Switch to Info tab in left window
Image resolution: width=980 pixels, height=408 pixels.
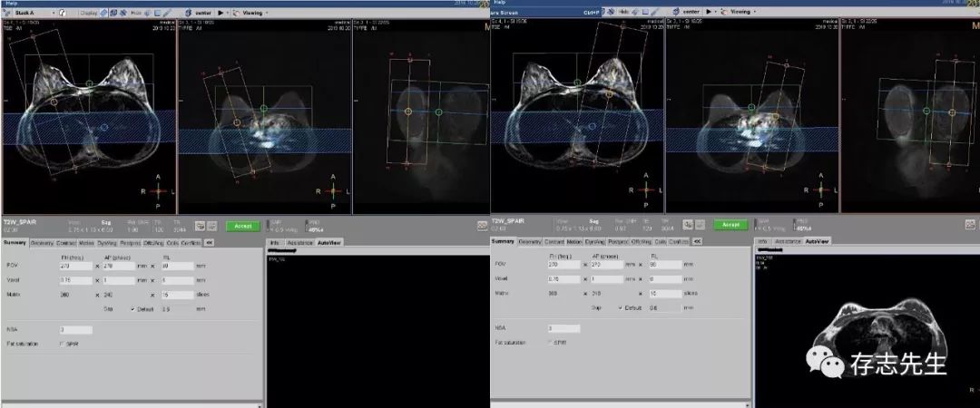(x=274, y=242)
